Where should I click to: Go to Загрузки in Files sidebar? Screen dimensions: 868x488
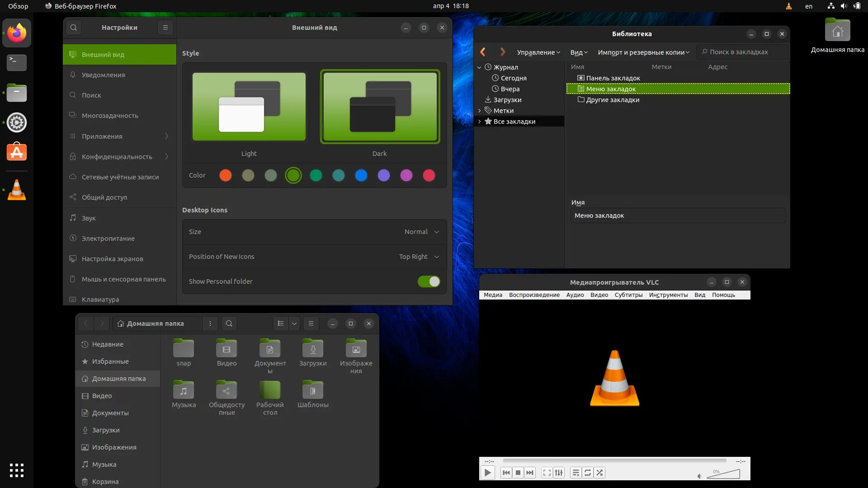106,430
